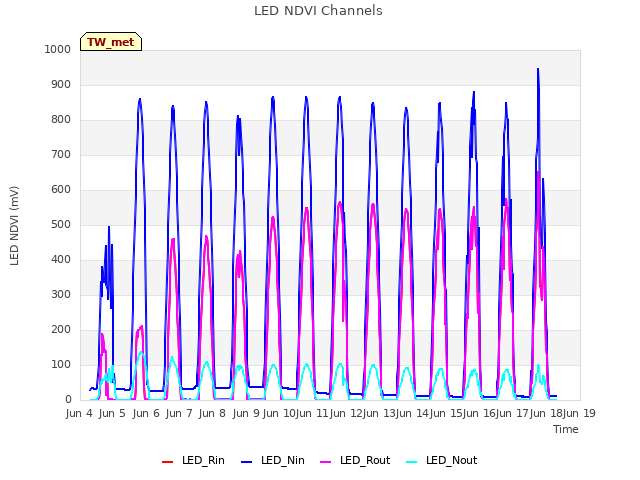
Task: Click the Jun 4 x-axis tick label
Action: pyautogui.click(x=80, y=413)
